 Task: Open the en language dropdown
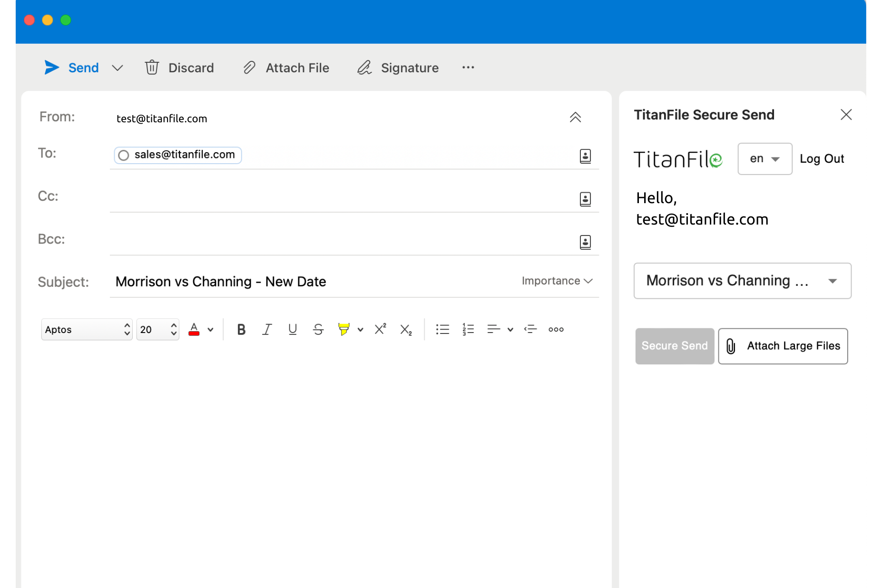click(764, 159)
